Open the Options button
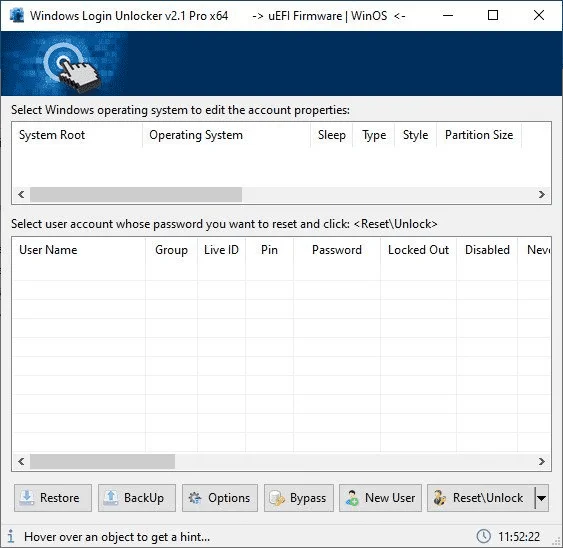This screenshot has height=548, width=563. click(x=220, y=498)
